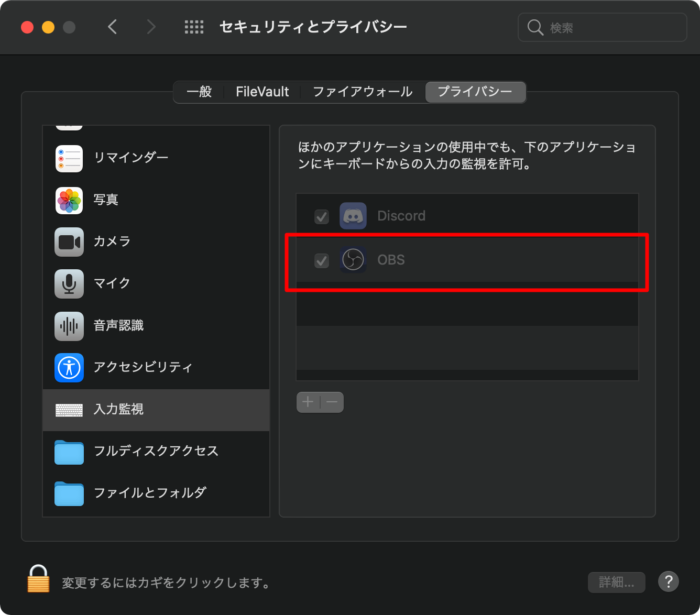Screen dimensions: 700x615
Task: Select the 入力監視 keyboard icon
Action: [69, 410]
